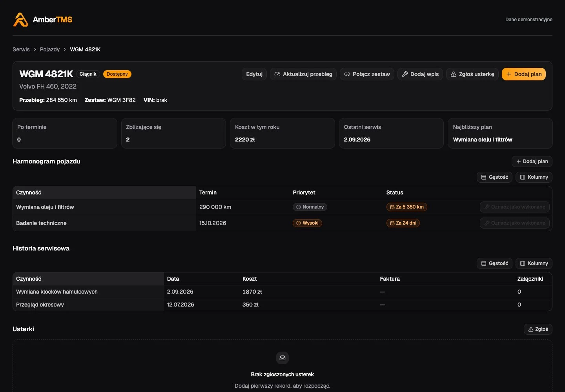Click the Najbliższy plan summary card
Viewport: 565px width, 392px height.
tap(500, 133)
